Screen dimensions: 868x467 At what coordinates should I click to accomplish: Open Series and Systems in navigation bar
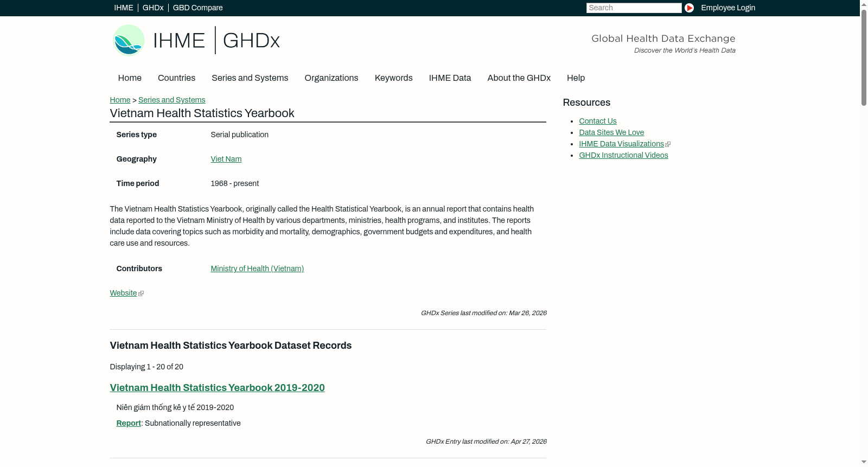(x=250, y=78)
